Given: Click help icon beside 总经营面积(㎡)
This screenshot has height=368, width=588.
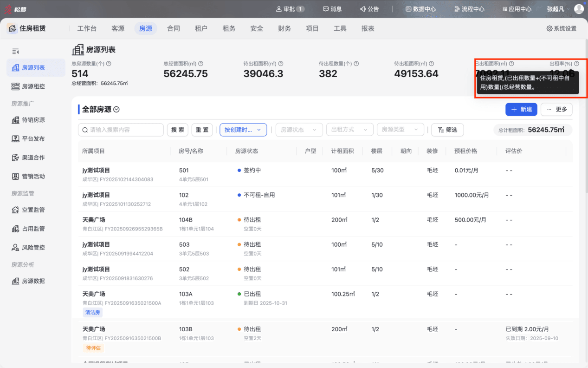Looking at the screenshot, I should [x=201, y=64].
